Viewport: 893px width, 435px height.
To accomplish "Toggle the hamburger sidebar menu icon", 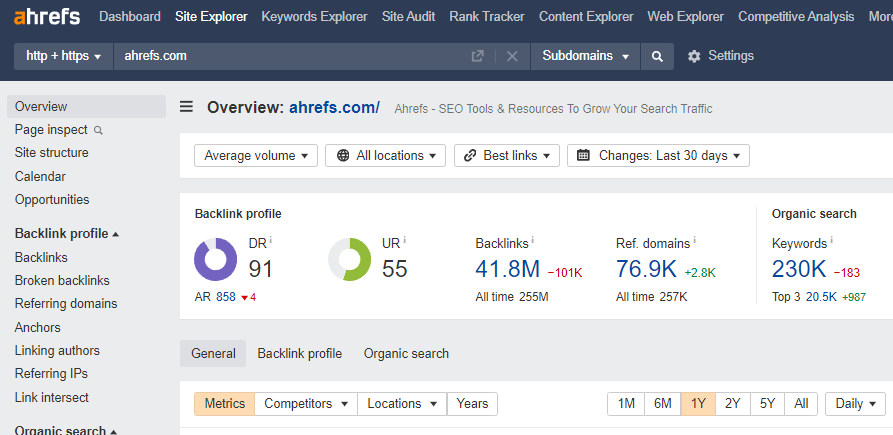I will pos(186,106).
